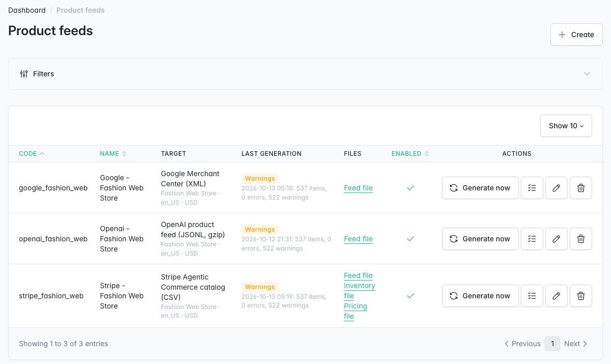Open Feed file link for Openai feed
611x364 pixels.
tap(358, 239)
